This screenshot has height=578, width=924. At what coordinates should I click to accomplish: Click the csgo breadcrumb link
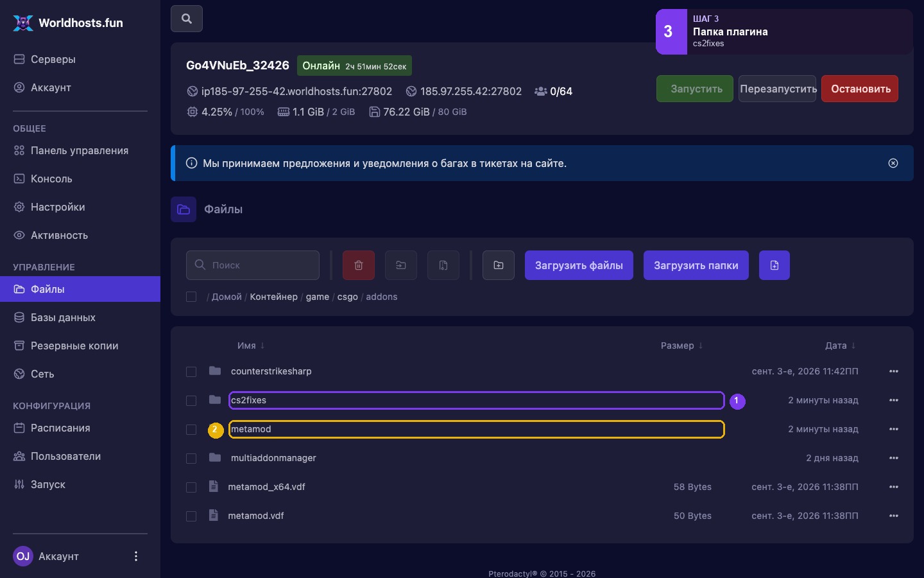click(348, 297)
